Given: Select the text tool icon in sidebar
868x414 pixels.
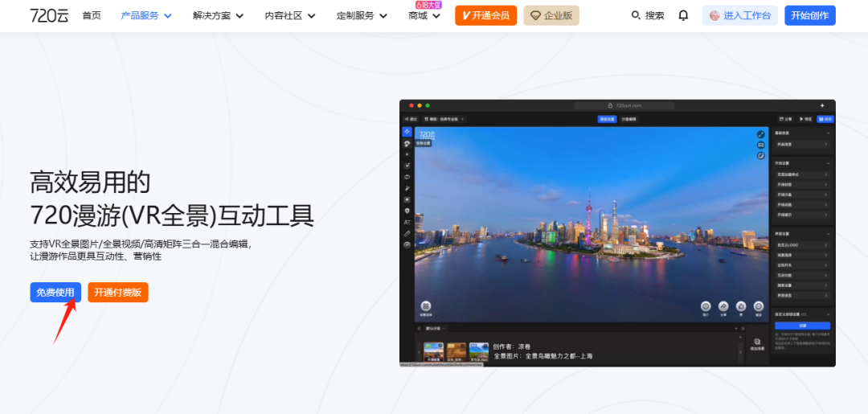Looking at the screenshot, I should pyautogui.click(x=407, y=222).
